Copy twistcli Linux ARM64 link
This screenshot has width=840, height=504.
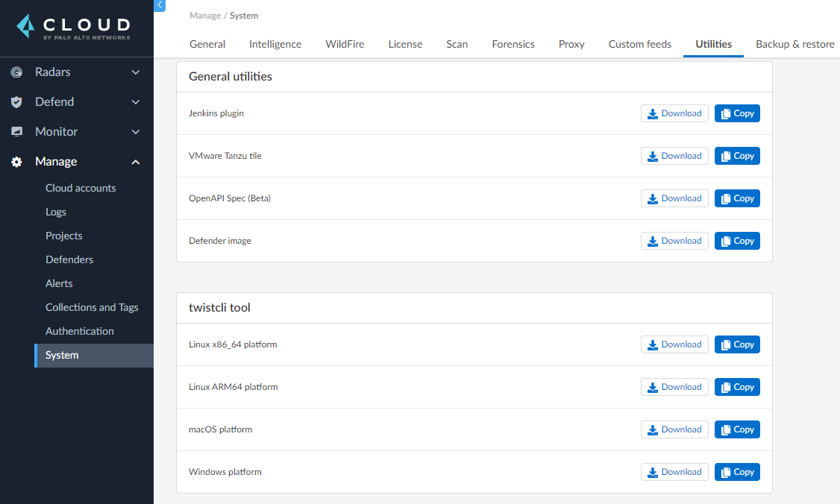[x=737, y=387]
